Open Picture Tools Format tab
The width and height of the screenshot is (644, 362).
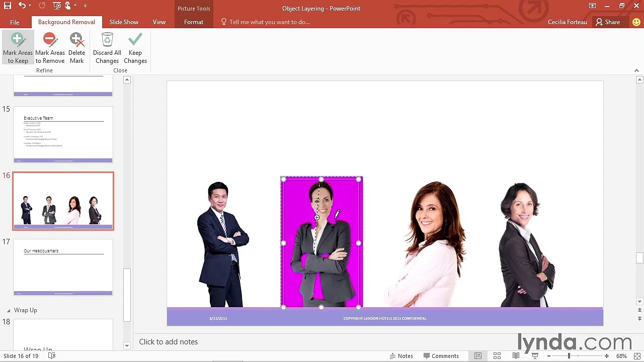194,22
